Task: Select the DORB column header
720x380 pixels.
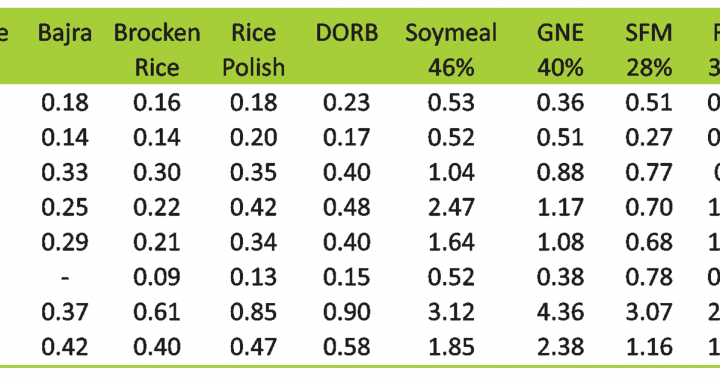Action: [347, 33]
